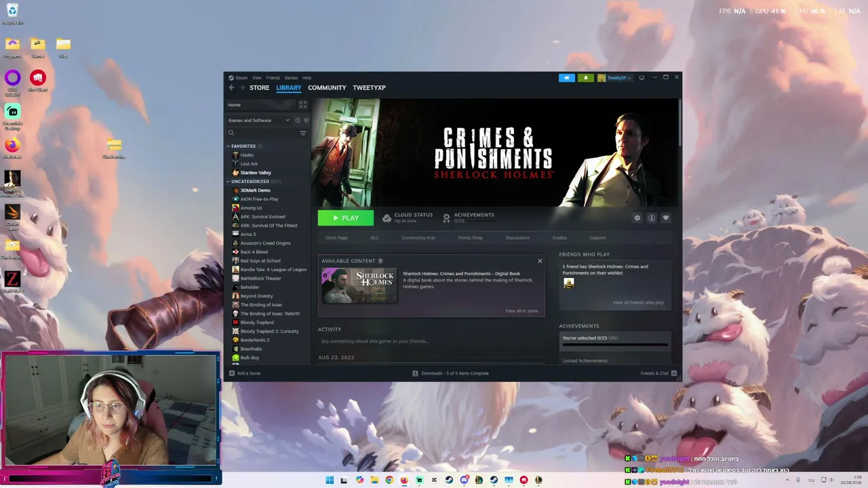This screenshot has height=488, width=868.
Task: Select Borderlands 2 in the library
Action: 254,340
